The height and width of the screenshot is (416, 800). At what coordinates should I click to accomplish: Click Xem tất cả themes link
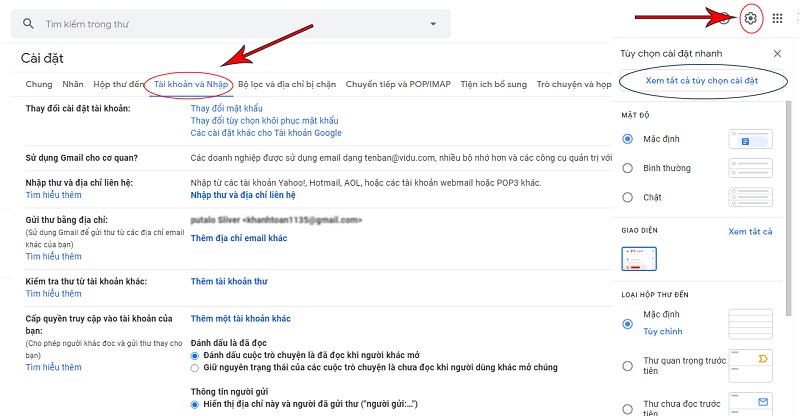tap(750, 232)
